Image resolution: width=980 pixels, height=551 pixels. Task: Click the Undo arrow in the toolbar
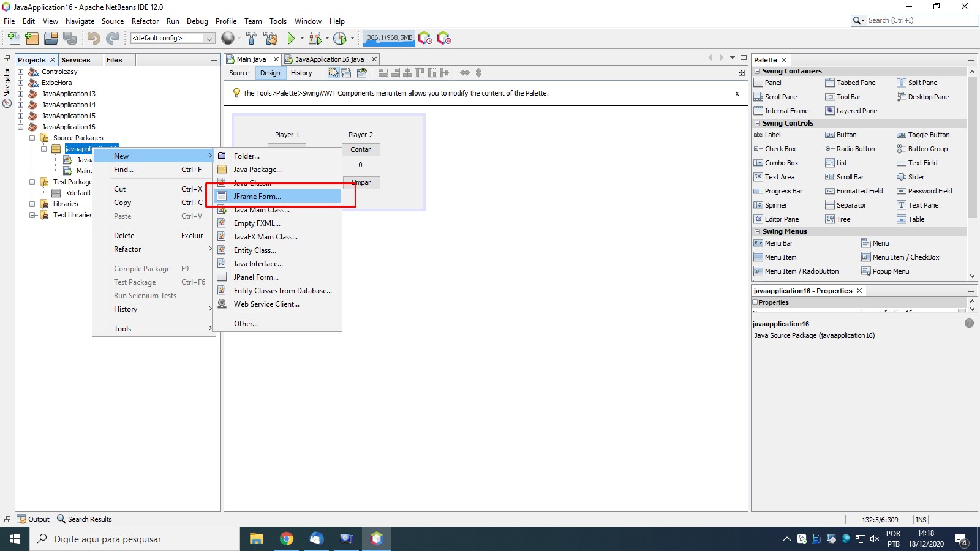click(94, 39)
